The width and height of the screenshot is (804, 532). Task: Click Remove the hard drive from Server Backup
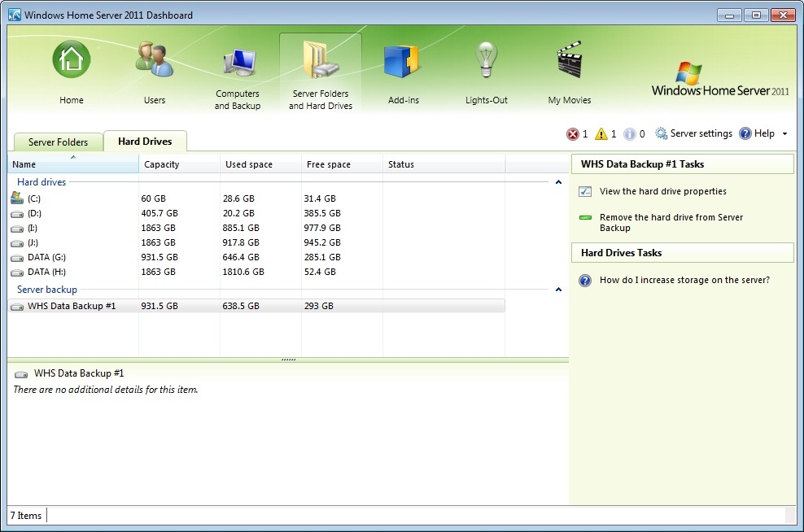click(x=671, y=222)
